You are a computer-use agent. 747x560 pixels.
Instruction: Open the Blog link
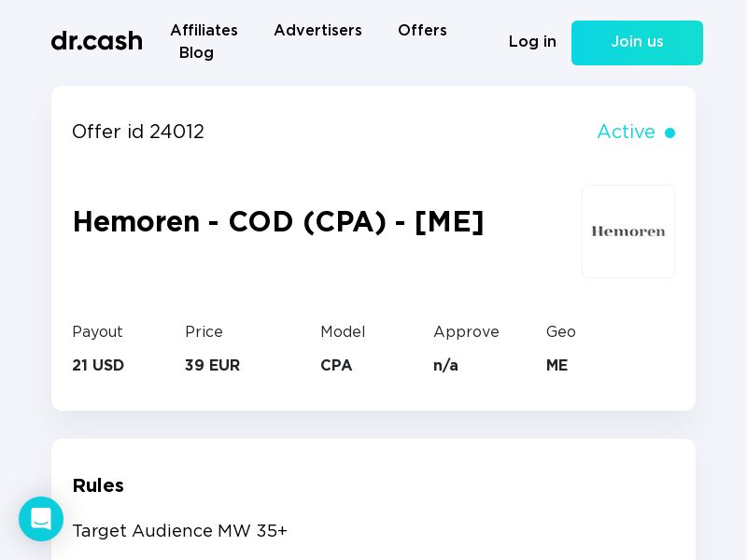click(x=196, y=52)
